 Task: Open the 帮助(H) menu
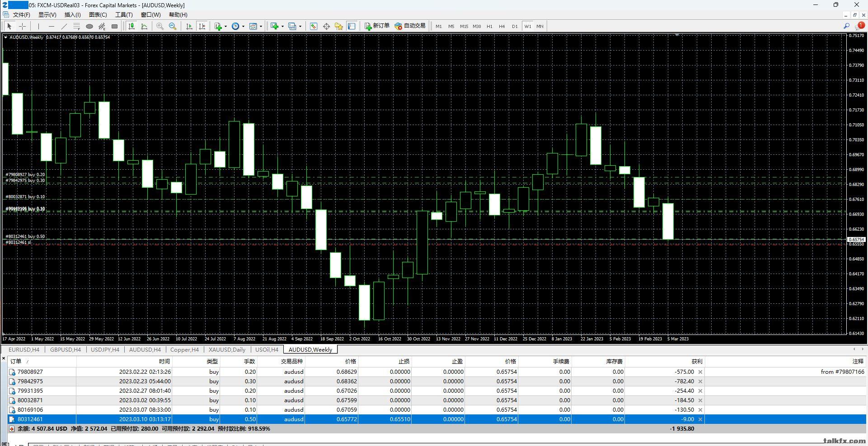point(178,15)
